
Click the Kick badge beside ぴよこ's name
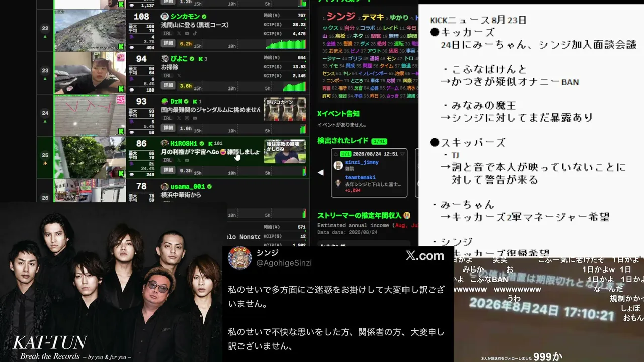point(201,59)
